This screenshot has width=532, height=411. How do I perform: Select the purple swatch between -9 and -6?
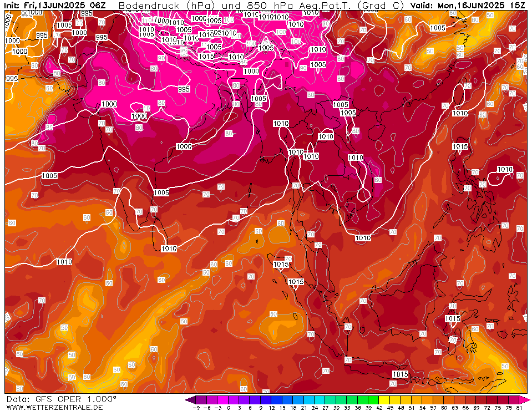[x=201, y=399]
